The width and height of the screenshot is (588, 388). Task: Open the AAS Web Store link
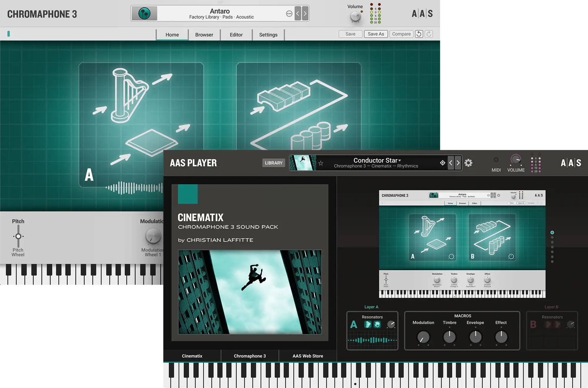pos(308,356)
